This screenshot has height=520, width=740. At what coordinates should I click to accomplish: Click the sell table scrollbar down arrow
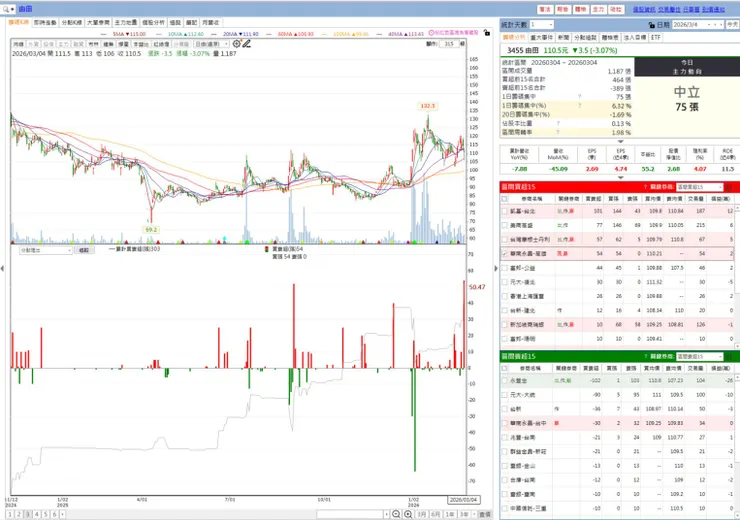point(737,515)
